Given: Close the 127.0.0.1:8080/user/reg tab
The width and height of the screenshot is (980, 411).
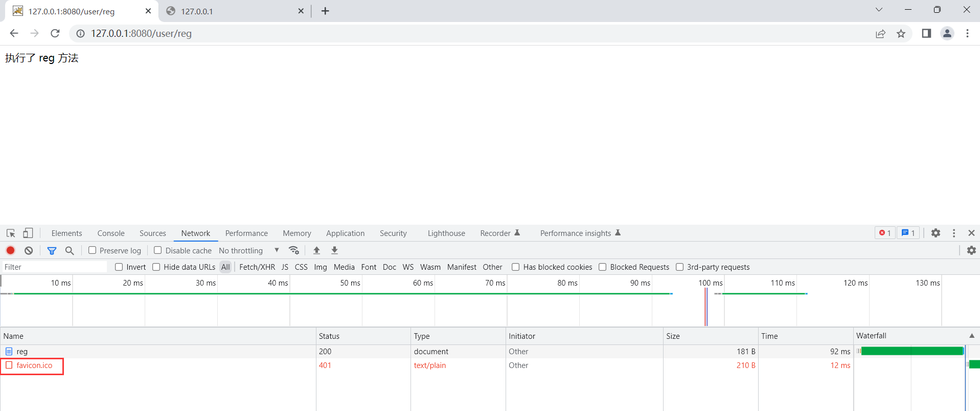Looking at the screenshot, I should tap(148, 11).
